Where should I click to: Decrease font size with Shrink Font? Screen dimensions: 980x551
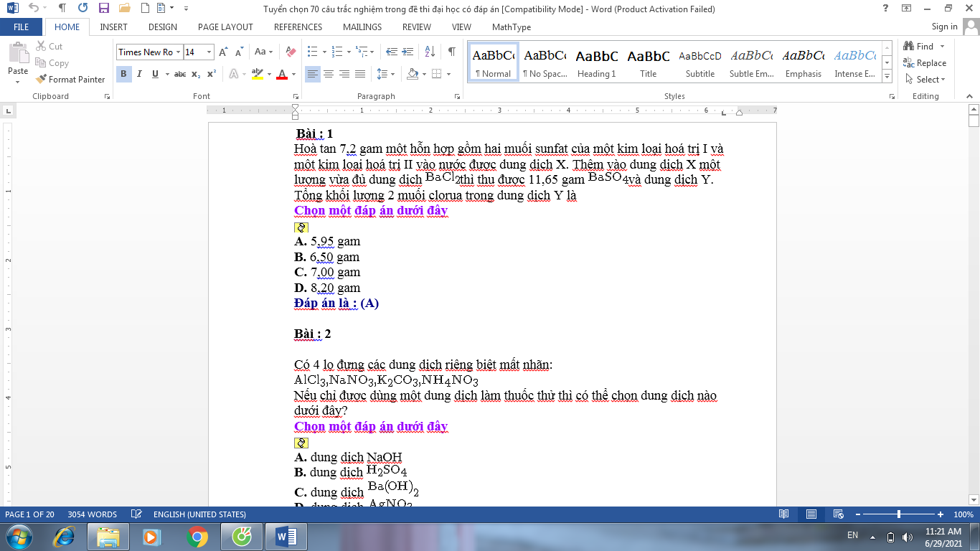click(239, 52)
